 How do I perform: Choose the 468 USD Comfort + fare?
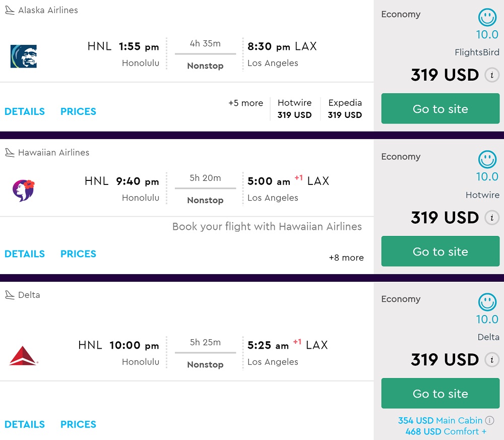coord(446,431)
